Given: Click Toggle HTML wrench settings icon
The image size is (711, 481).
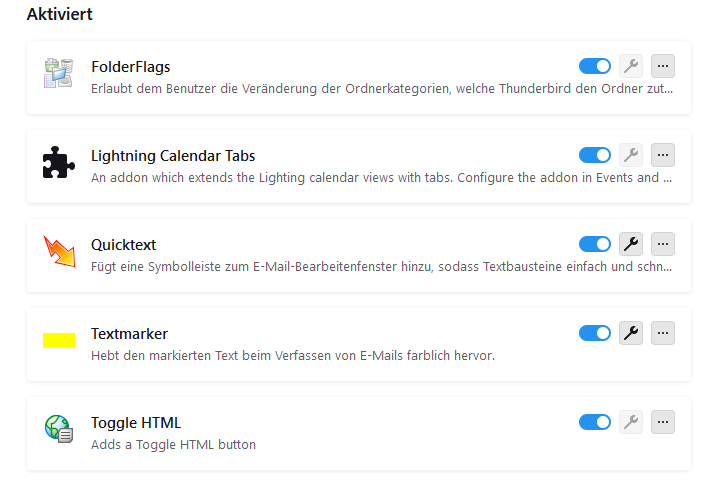Looking at the screenshot, I should tap(630, 422).
